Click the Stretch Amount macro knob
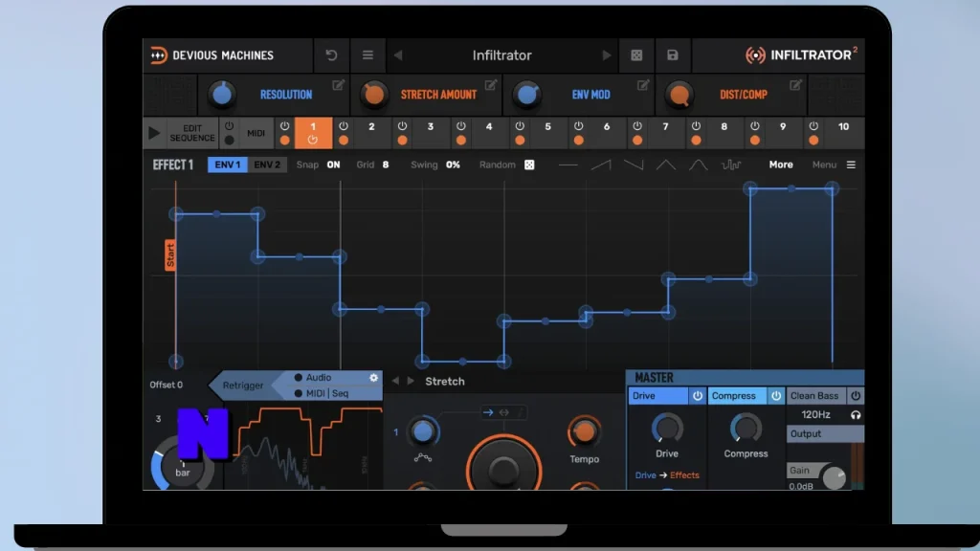980x551 pixels. (x=374, y=95)
